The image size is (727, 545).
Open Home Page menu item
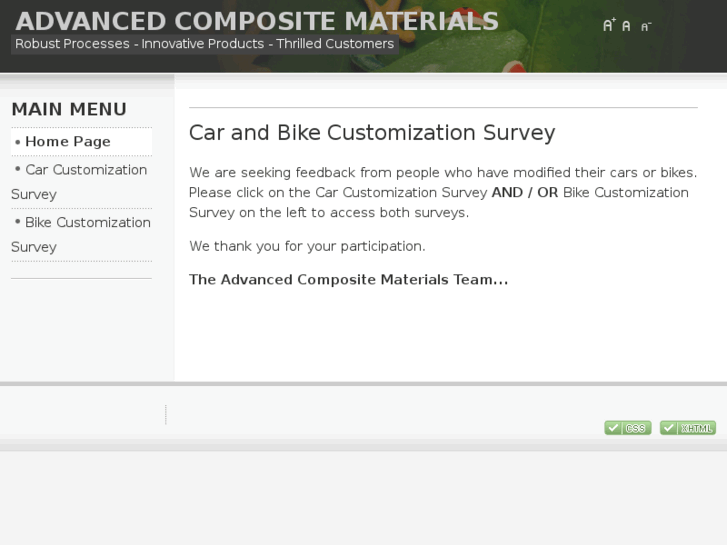[82, 141]
